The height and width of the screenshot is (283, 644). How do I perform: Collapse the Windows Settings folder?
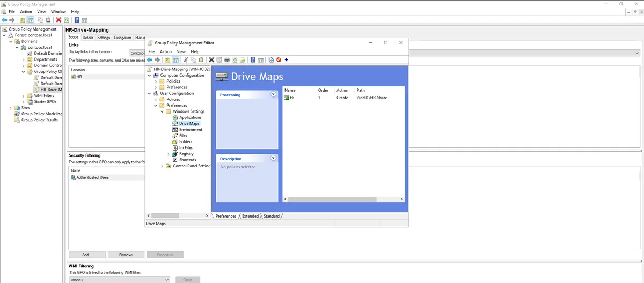point(162,111)
